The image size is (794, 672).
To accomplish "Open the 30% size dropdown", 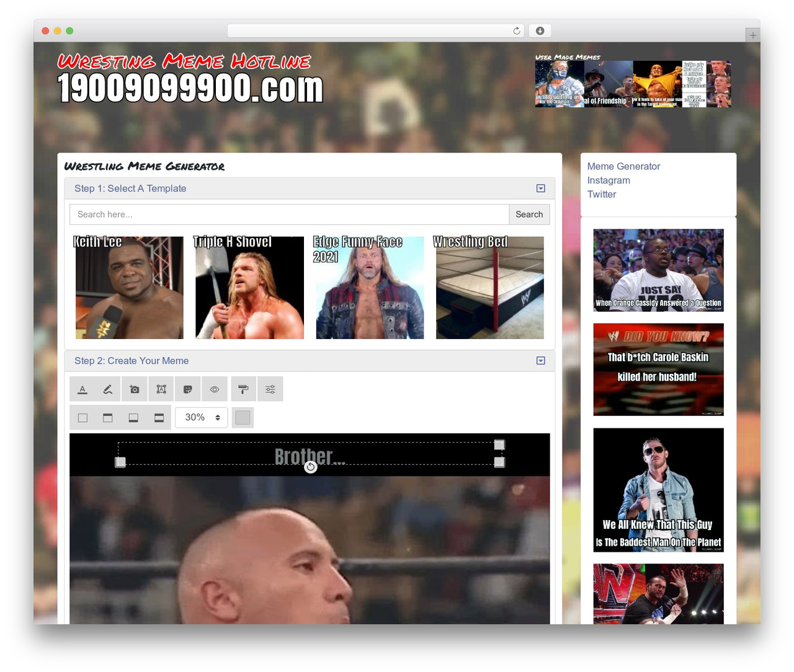I will [x=202, y=418].
